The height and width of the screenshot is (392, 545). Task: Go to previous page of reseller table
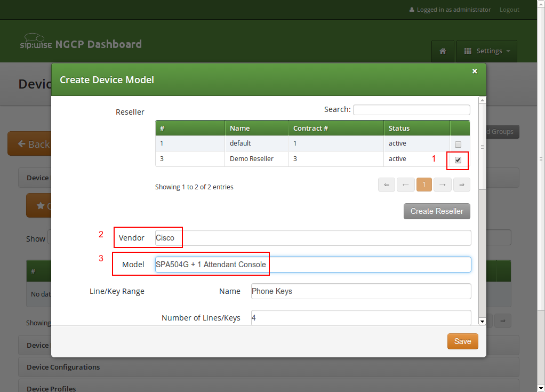(405, 185)
